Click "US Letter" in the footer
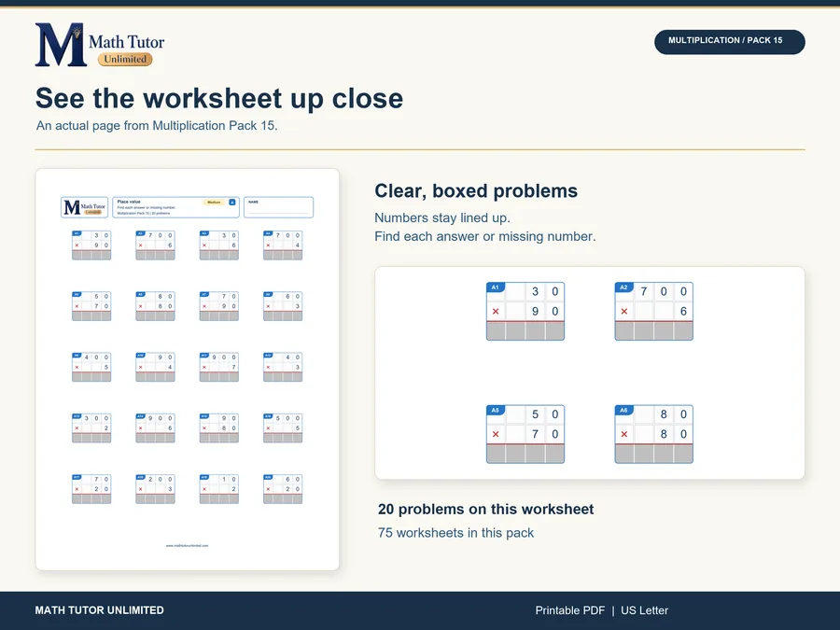The image size is (840, 630). coord(644,610)
